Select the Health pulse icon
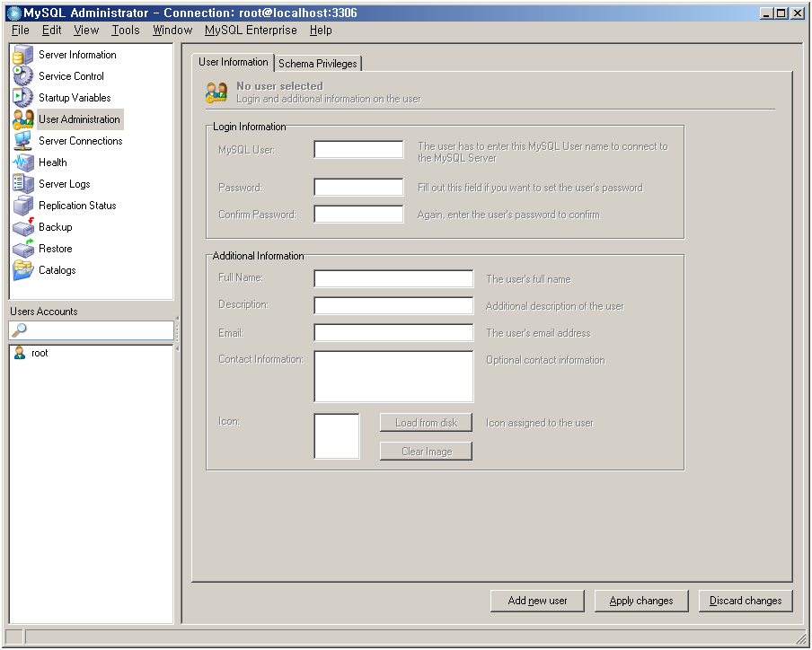This screenshot has height=650, width=812. pos(22,162)
